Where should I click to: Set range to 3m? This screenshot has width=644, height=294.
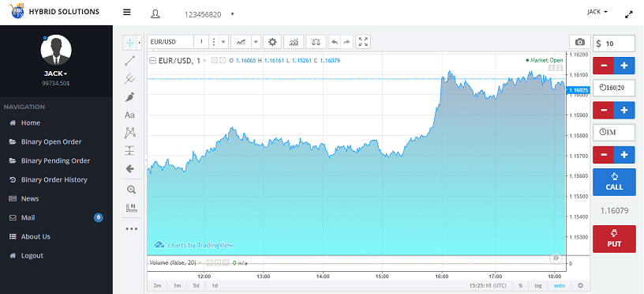tap(157, 285)
